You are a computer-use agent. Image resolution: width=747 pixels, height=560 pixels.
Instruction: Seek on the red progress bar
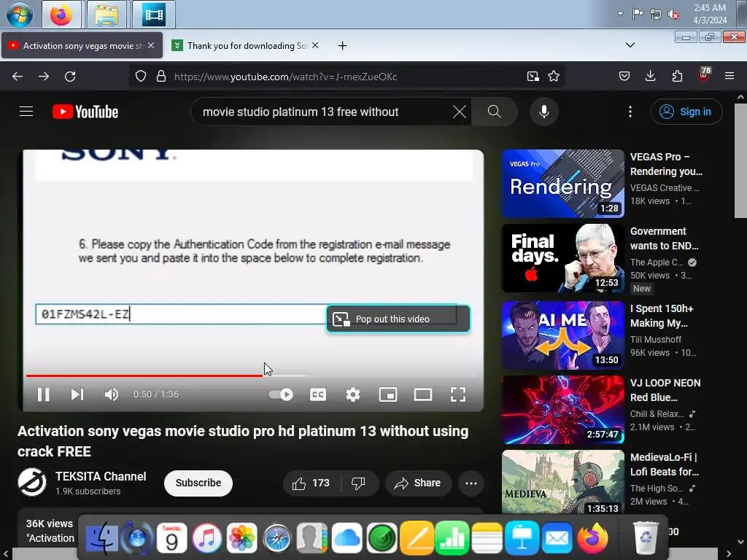pyautogui.click(x=144, y=376)
